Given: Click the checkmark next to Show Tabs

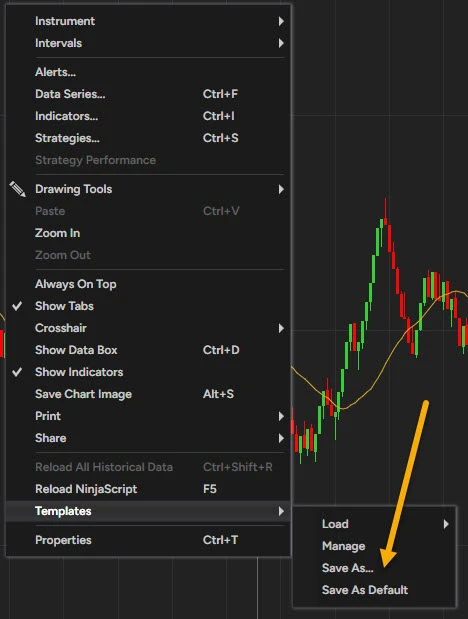Looking at the screenshot, I should 17,306.
